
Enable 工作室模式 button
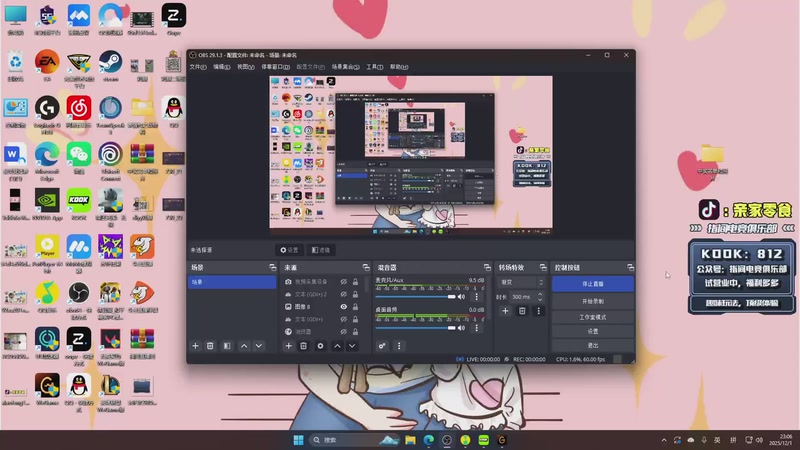pyautogui.click(x=592, y=317)
